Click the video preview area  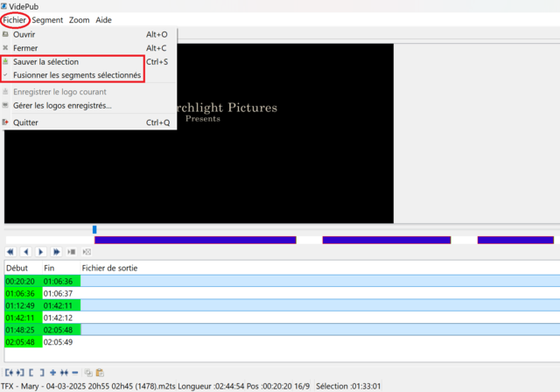[199, 134]
